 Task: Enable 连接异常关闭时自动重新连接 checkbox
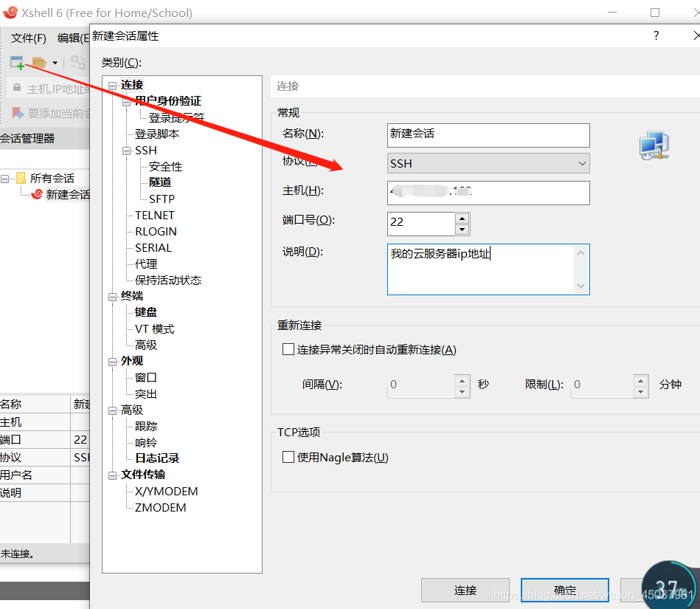(288, 349)
